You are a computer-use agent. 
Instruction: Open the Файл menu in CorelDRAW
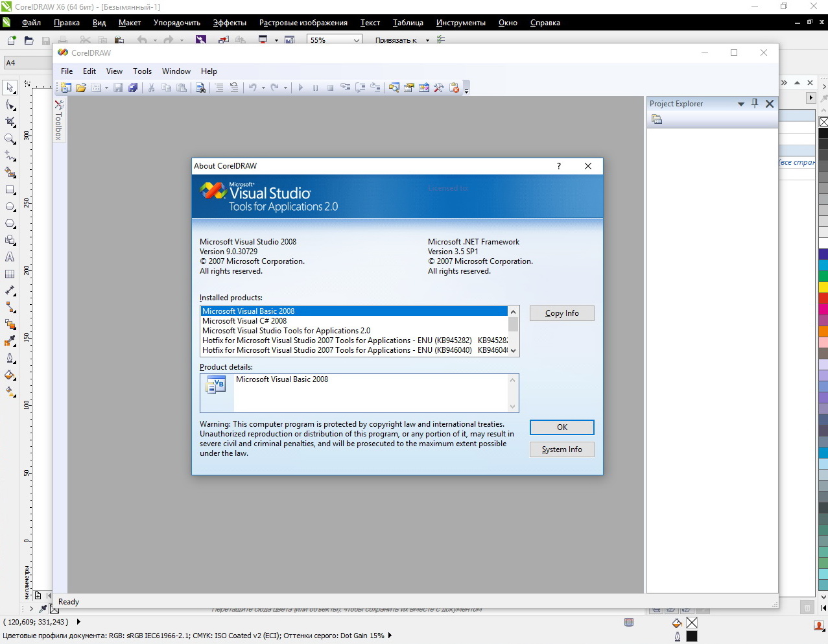click(31, 23)
